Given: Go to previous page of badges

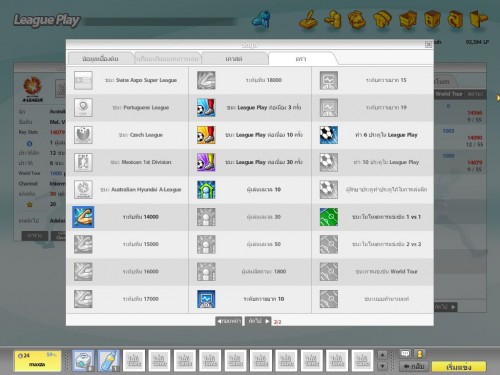Looking at the screenshot, I should click(x=229, y=321).
